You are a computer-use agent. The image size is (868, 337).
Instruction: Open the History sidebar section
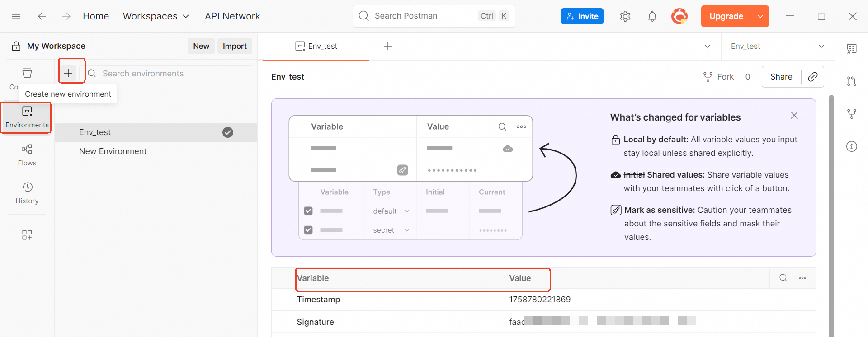(27, 193)
